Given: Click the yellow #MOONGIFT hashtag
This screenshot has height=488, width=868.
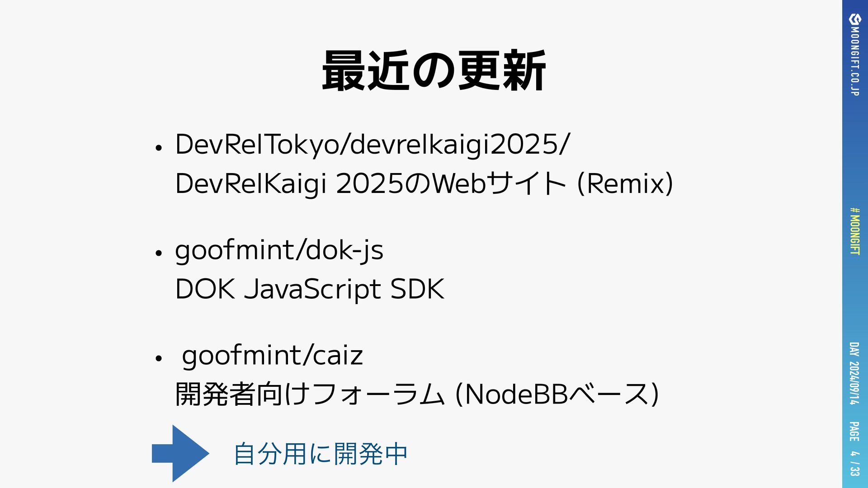Looking at the screenshot, I should point(854,231).
